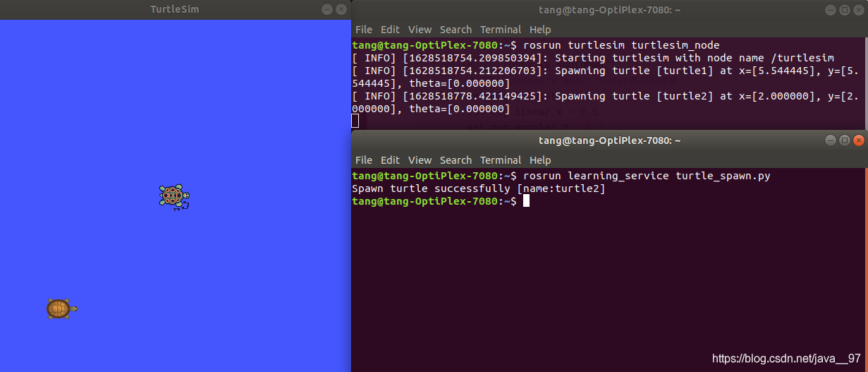The height and width of the screenshot is (372, 868).
Task: Click the brown turtle2 sprite at the bottom left of TurtleSim
Action: (x=62, y=308)
